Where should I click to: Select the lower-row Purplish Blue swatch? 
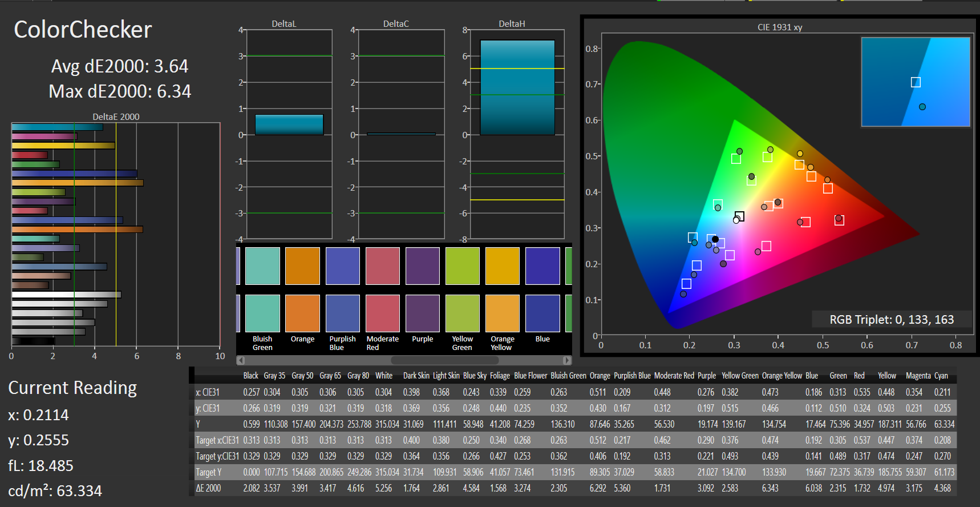tap(342, 313)
